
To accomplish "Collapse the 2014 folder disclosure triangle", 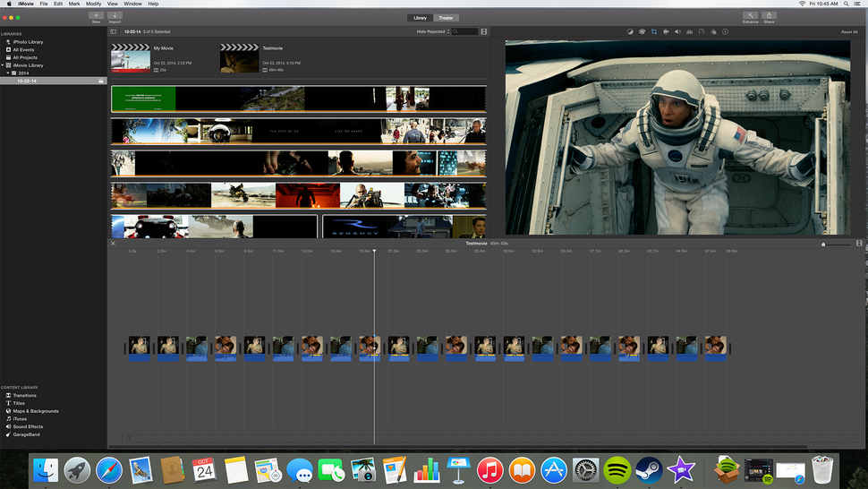I will (x=8, y=73).
